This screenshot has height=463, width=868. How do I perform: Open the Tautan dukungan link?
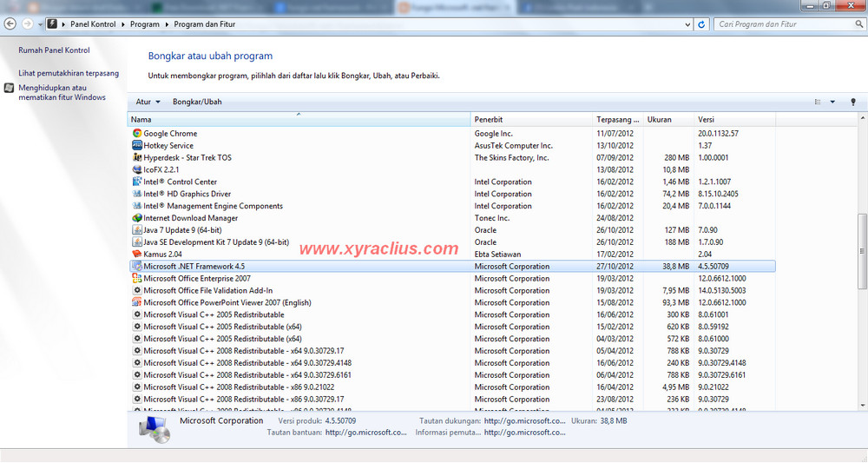tap(525, 421)
